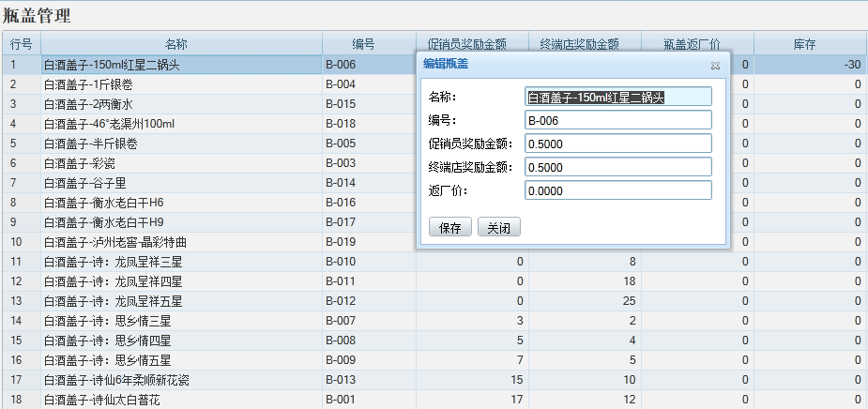Focus the 返厂价 input showing 0.0000
Screen dimensions: 868x409
617,190
